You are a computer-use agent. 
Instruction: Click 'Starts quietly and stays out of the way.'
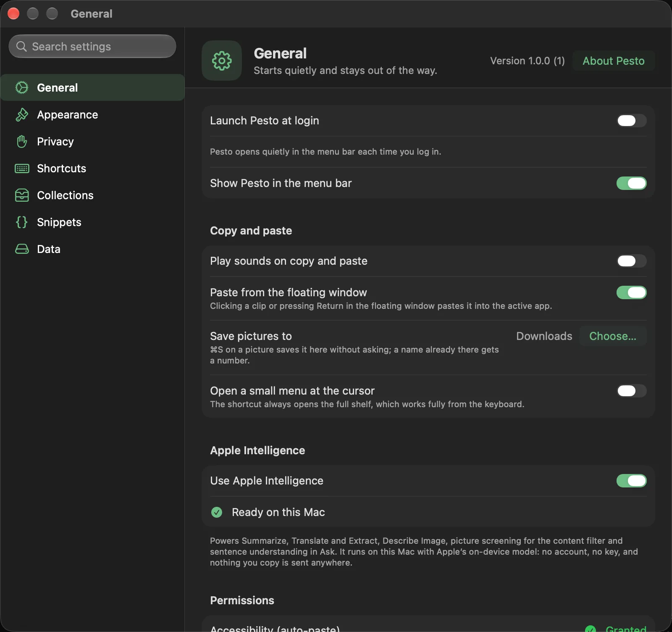(x=345, y=71)
